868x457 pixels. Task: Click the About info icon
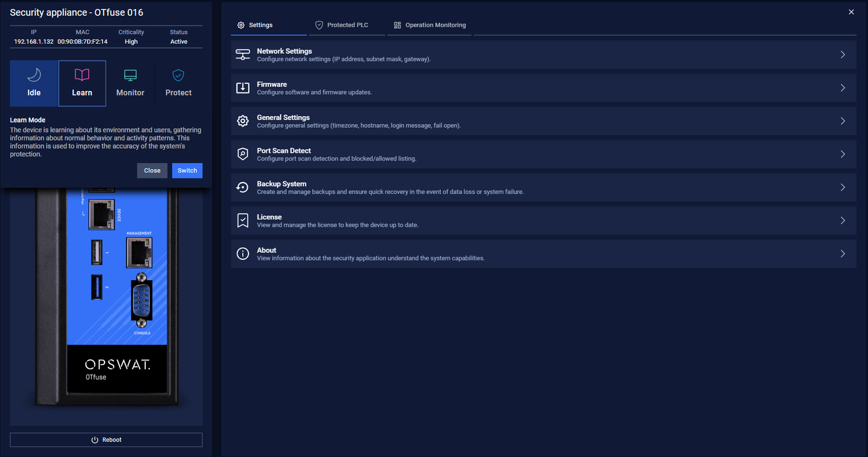[243, 254]
